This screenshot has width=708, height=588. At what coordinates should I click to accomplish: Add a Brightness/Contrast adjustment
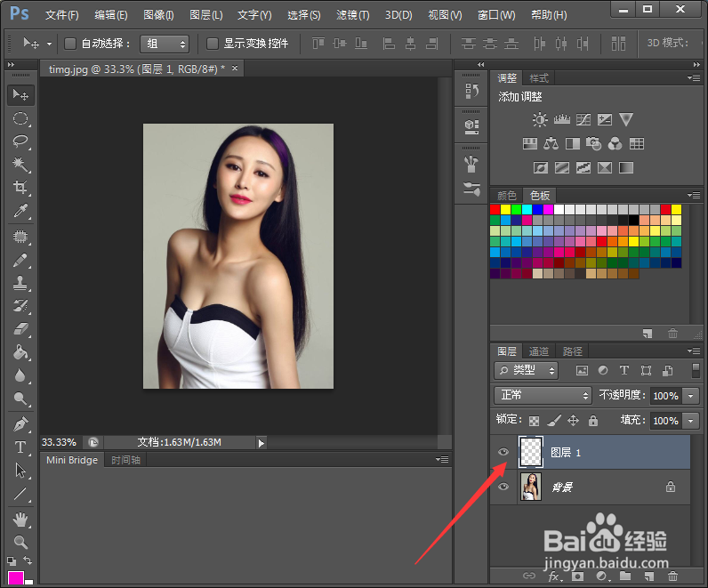point(540,120)
